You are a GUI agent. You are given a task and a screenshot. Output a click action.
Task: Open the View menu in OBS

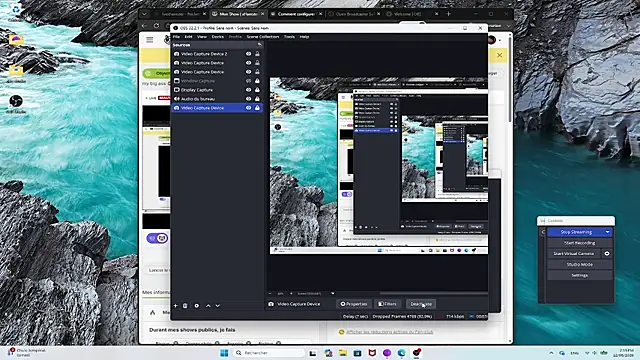pyautogui.click(x=202, y=37)
